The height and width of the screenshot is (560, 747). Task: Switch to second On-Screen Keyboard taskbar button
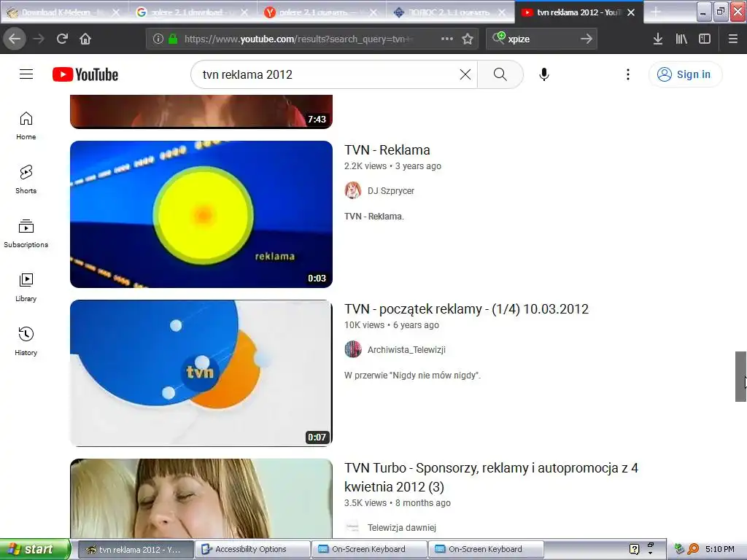[x=486, y=549]
